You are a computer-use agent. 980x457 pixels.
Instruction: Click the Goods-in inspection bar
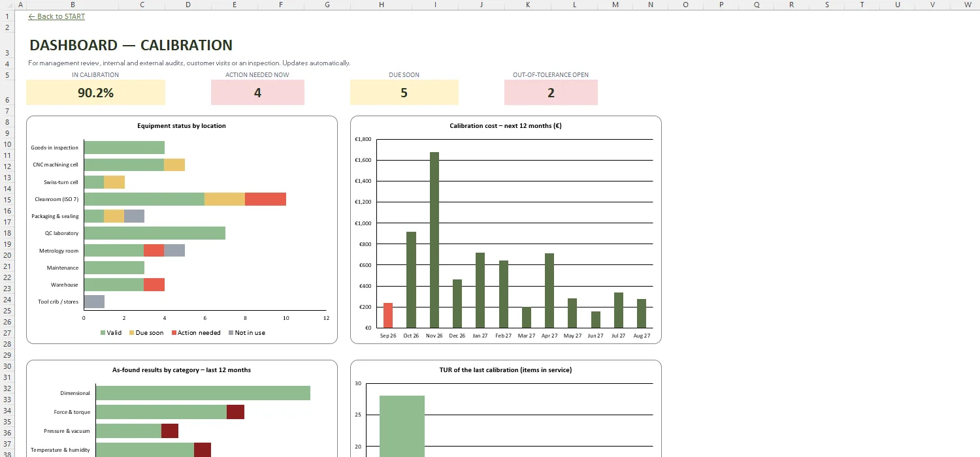pos(124,148)
